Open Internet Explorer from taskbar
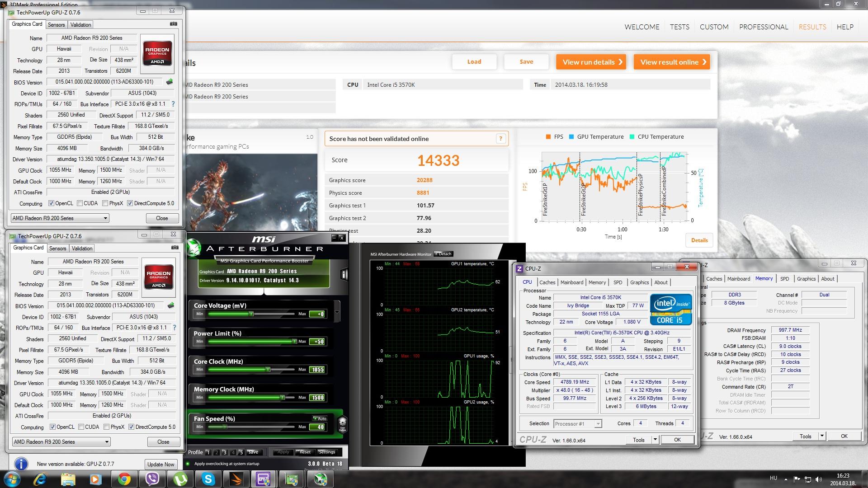 coord(40,479)
